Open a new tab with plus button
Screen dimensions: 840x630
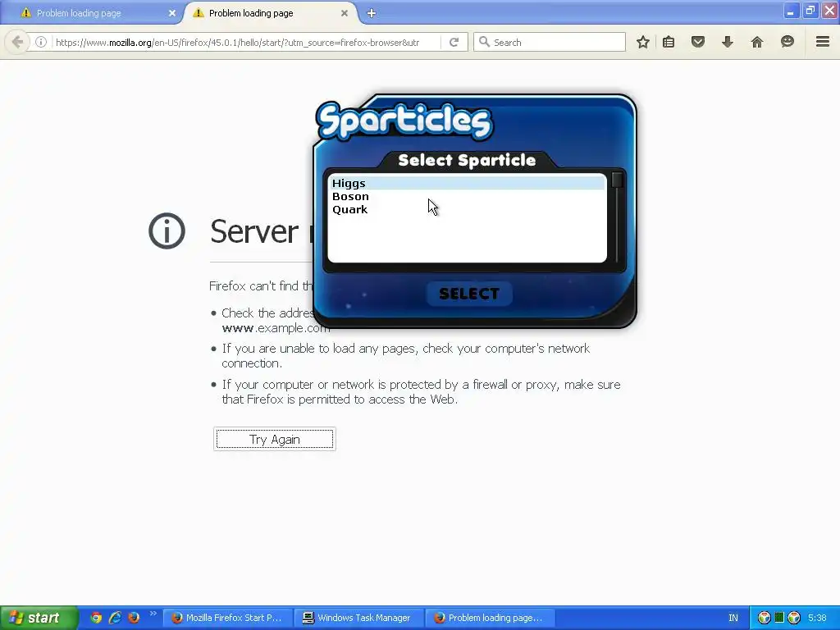pyautogui.click(x=372, y=13)
